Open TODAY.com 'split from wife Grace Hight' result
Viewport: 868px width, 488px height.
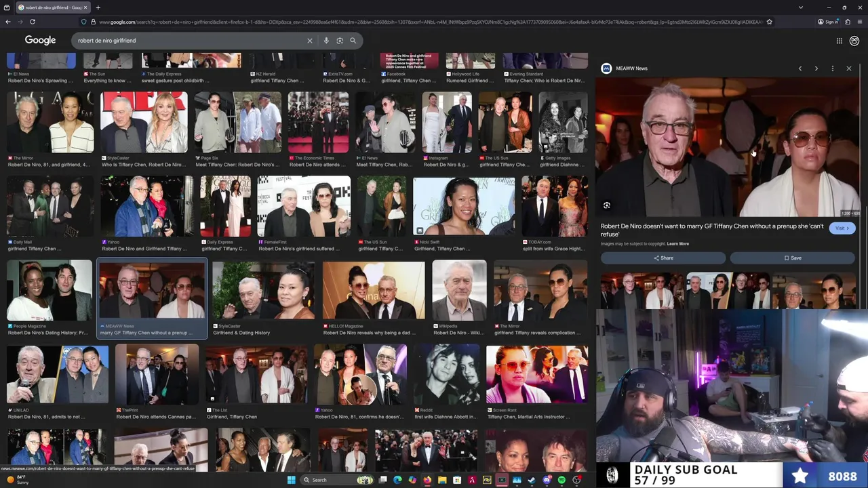pyautogui.click(x=555, y=213)
